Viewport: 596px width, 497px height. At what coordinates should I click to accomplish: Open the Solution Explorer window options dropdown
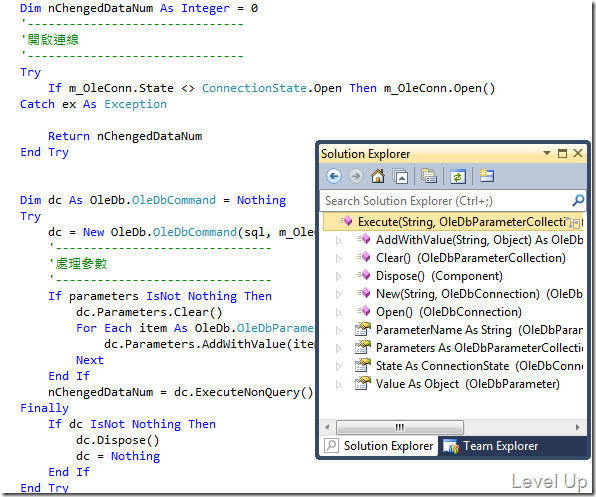547,153
